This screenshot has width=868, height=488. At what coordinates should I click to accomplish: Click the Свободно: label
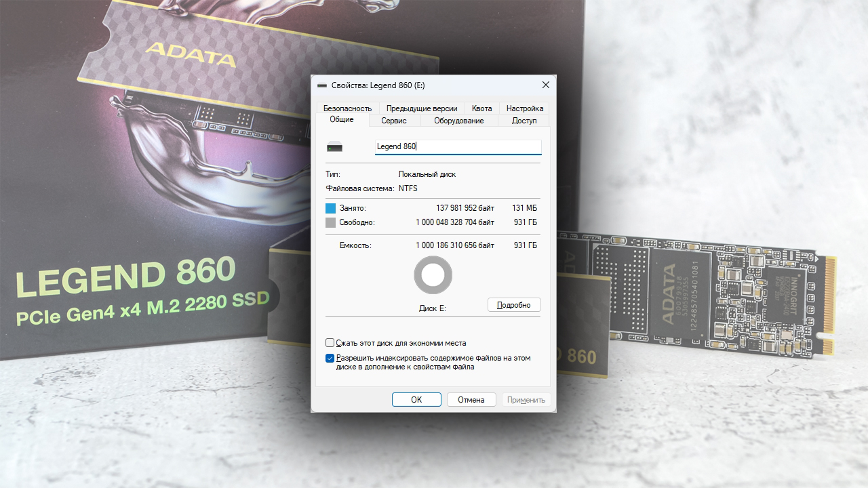[357, 222]
